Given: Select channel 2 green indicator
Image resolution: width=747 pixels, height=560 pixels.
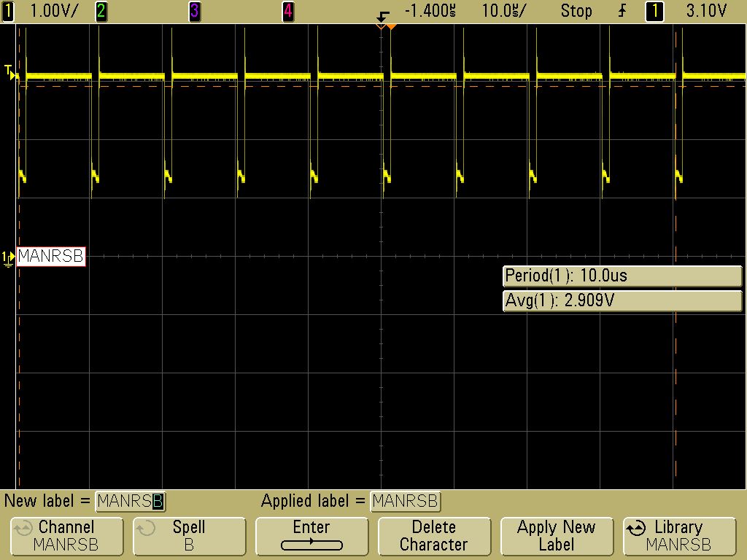Looking at the screenshot, I should (x=101, y=11).
